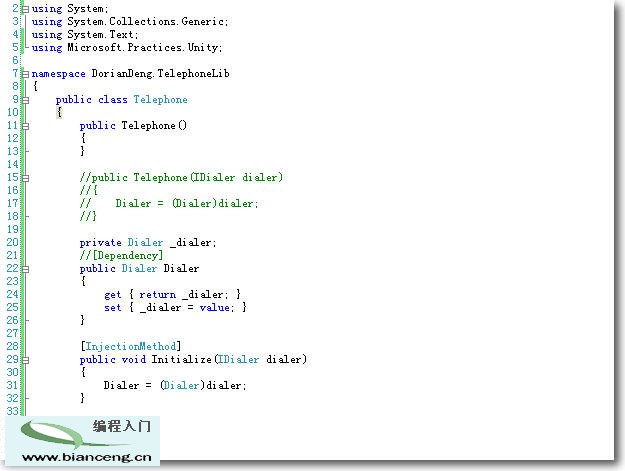
Task: Click the opening brace on line 10
Action: [59, 112]
